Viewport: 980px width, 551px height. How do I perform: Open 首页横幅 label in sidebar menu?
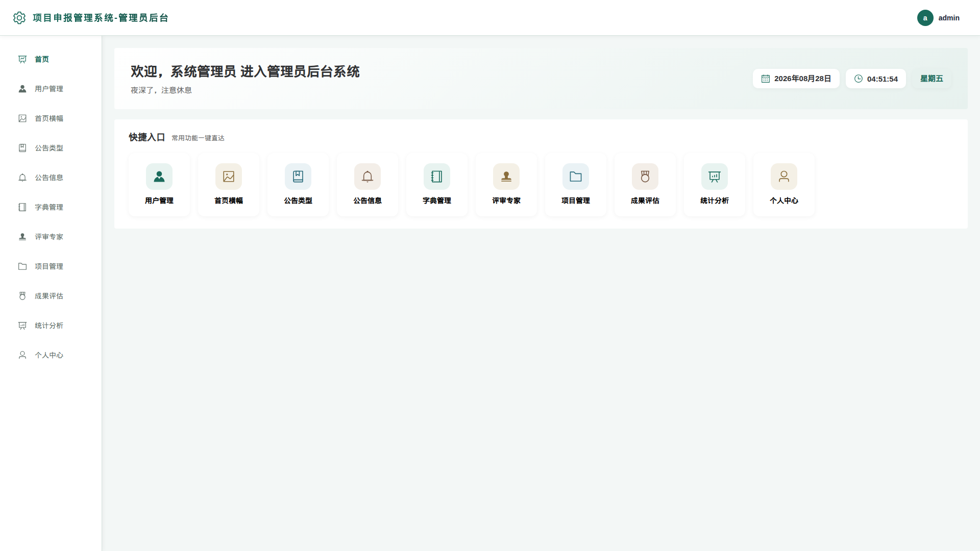[49, 118]
